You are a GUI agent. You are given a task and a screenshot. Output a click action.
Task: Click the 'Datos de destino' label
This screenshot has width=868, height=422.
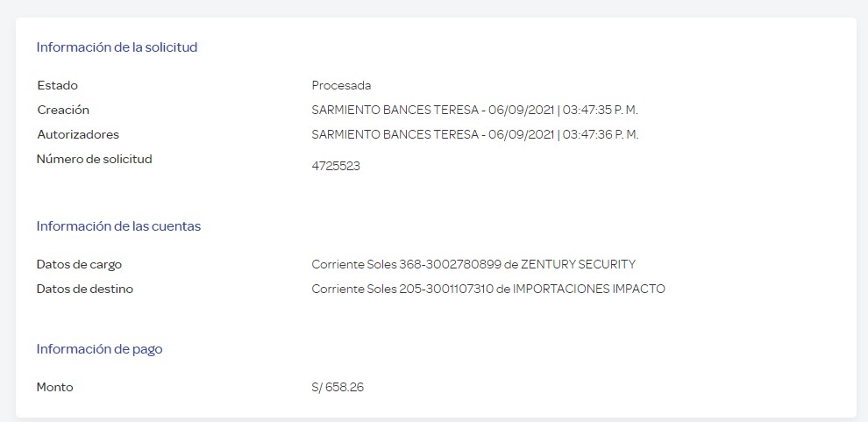click(85, 289)
